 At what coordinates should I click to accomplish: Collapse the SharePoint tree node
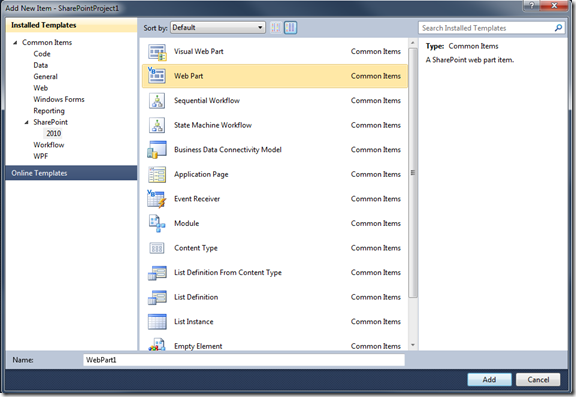pyautogui.click(x=26, y=122)
